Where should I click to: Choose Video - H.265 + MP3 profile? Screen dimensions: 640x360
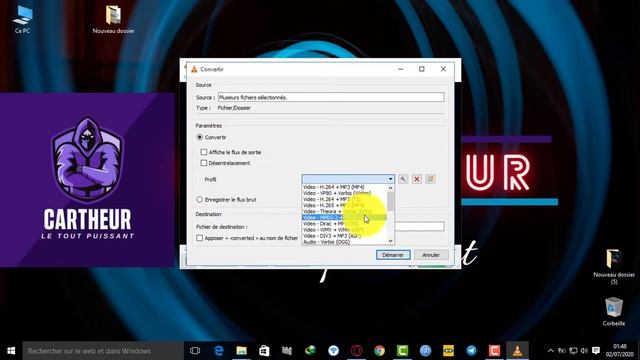point(344,205)
